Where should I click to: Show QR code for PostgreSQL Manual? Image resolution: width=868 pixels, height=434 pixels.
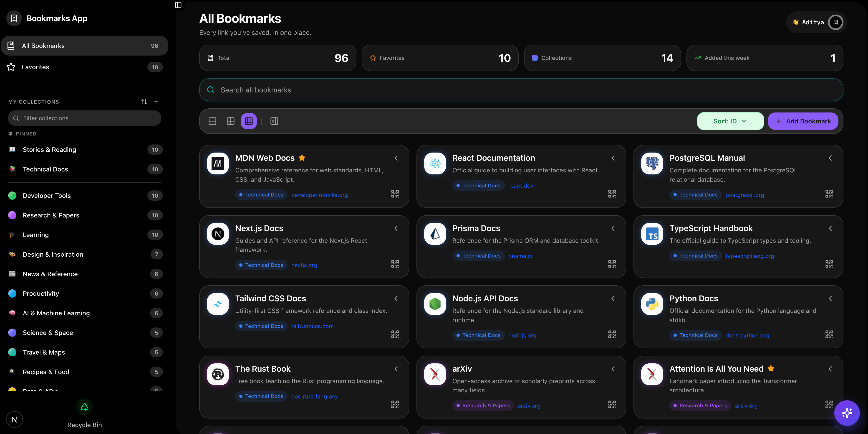click(x=829, y=194)
